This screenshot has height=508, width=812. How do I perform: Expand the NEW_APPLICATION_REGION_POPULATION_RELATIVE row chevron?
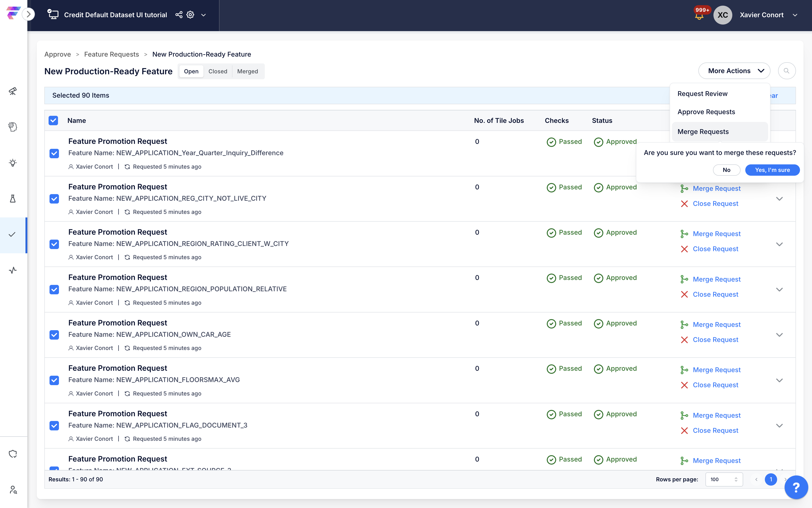(x=779, y=289)
